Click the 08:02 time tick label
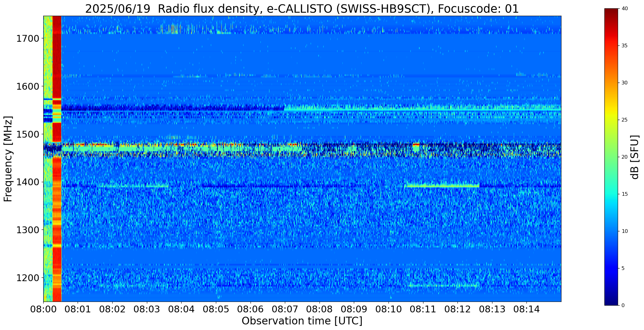 (x=112, y=309)
